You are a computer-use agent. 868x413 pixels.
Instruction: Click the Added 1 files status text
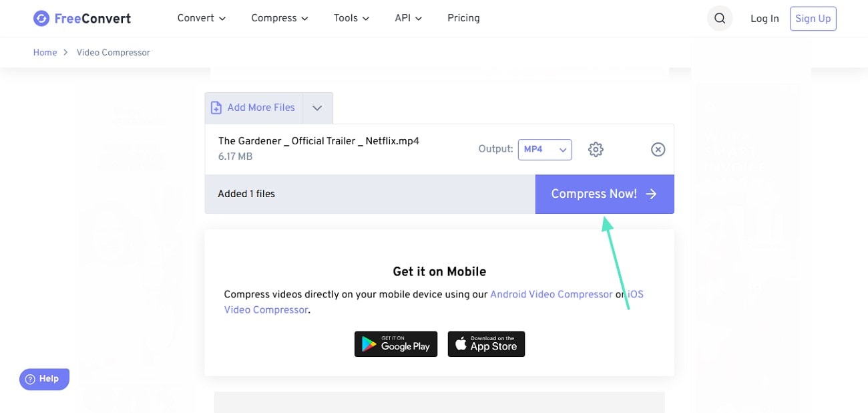point(246,194)
